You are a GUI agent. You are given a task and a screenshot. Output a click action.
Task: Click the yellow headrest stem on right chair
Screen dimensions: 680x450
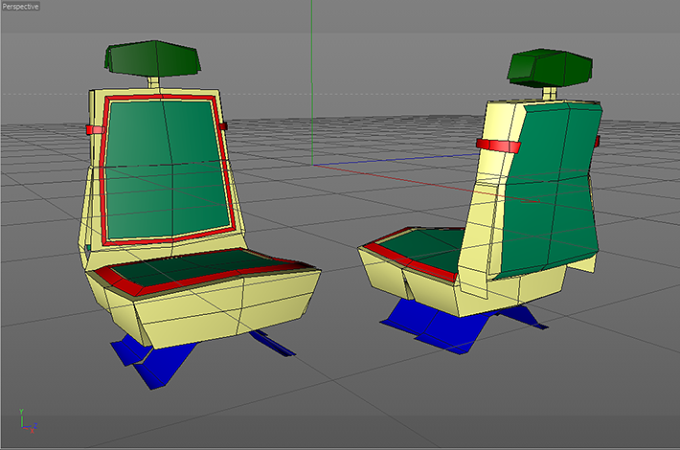[x=549, y=93]
